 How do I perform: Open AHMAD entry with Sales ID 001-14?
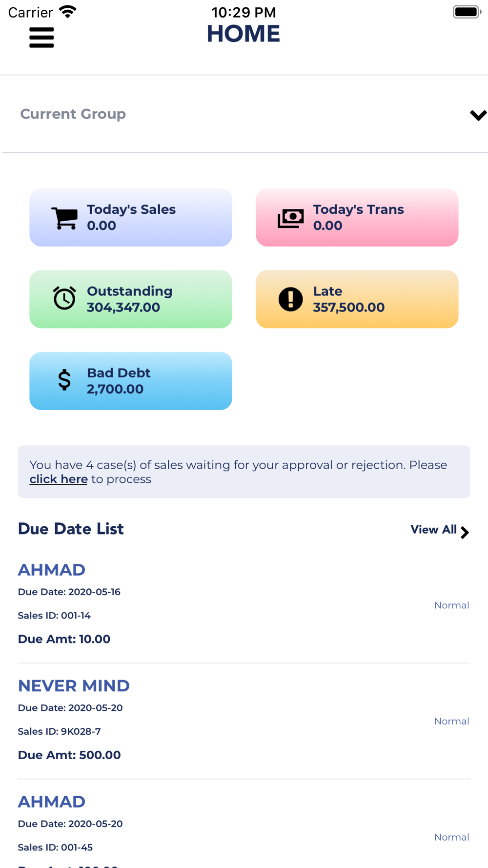[244, 605]
